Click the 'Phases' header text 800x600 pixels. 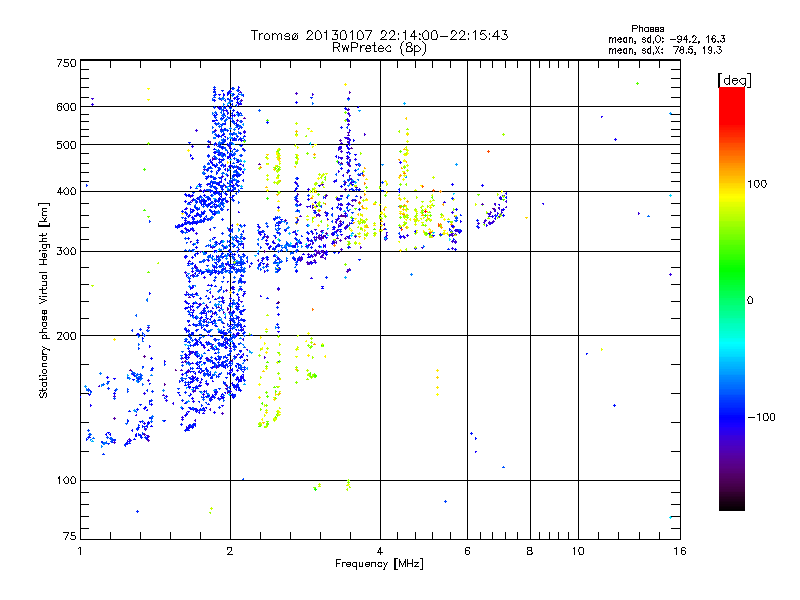[647, 29]
